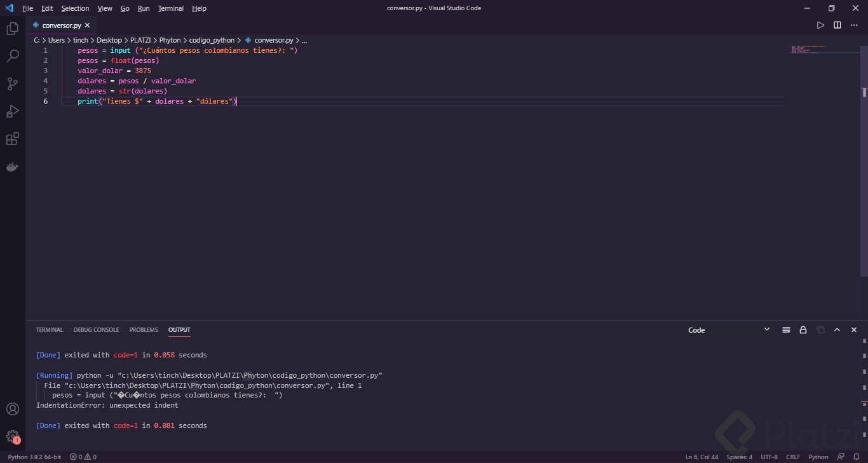Image resolution: width=868 pixels, height=463 pixels.
Task: Place cursor on valor_dolar = 3875 line
Action: 114,71
